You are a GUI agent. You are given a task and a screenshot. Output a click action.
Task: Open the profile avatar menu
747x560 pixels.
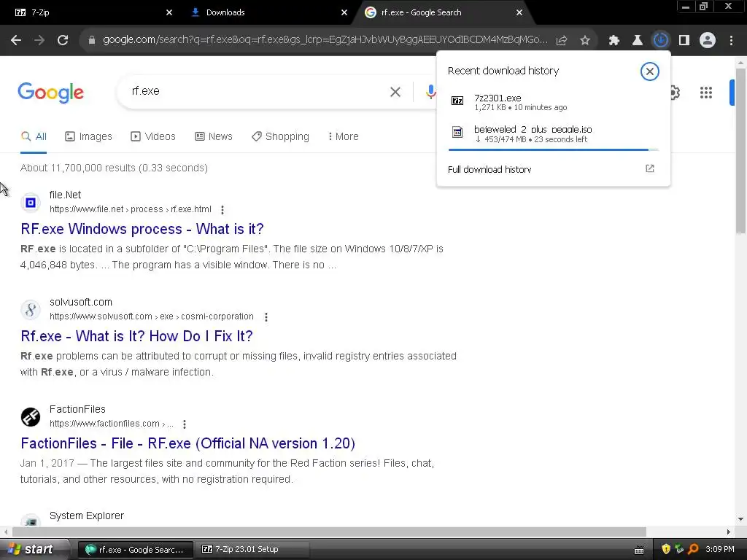coord(708,41)
